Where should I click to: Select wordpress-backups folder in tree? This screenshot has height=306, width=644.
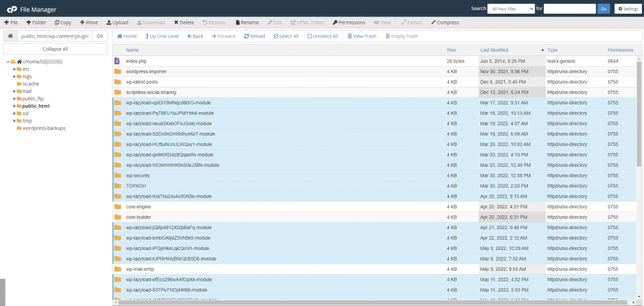(43, 128)
